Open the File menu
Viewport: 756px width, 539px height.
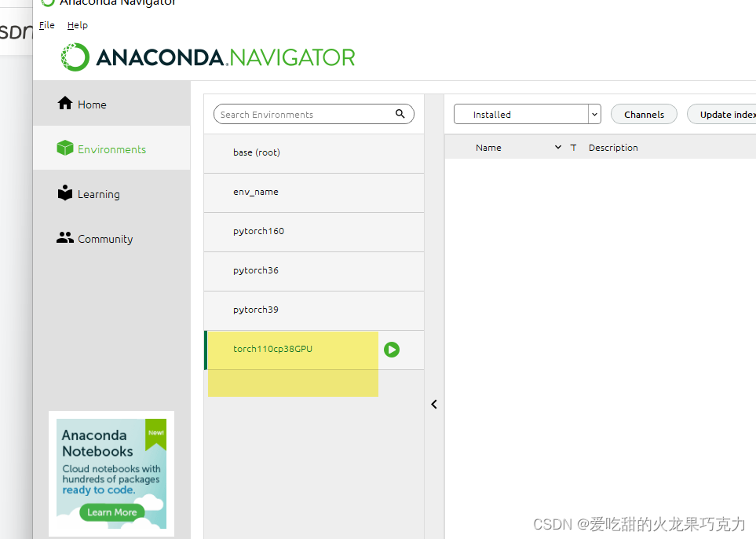[x=47, y=25]
